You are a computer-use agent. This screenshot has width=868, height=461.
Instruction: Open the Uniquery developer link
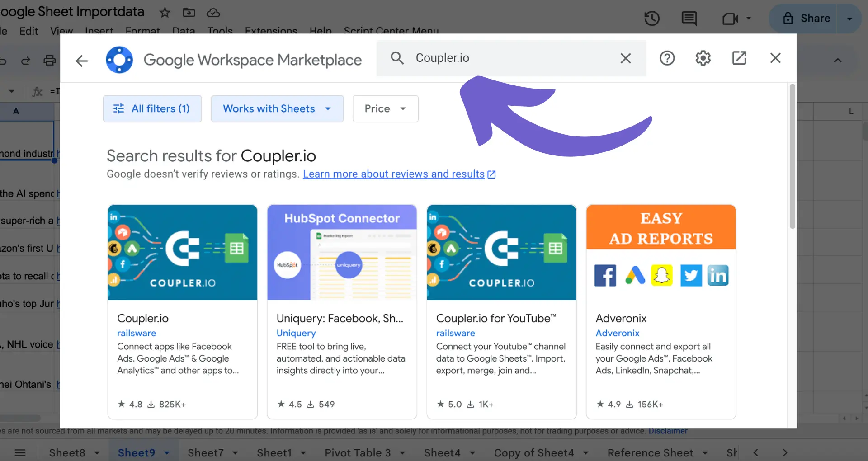click(x=296, y=333)
